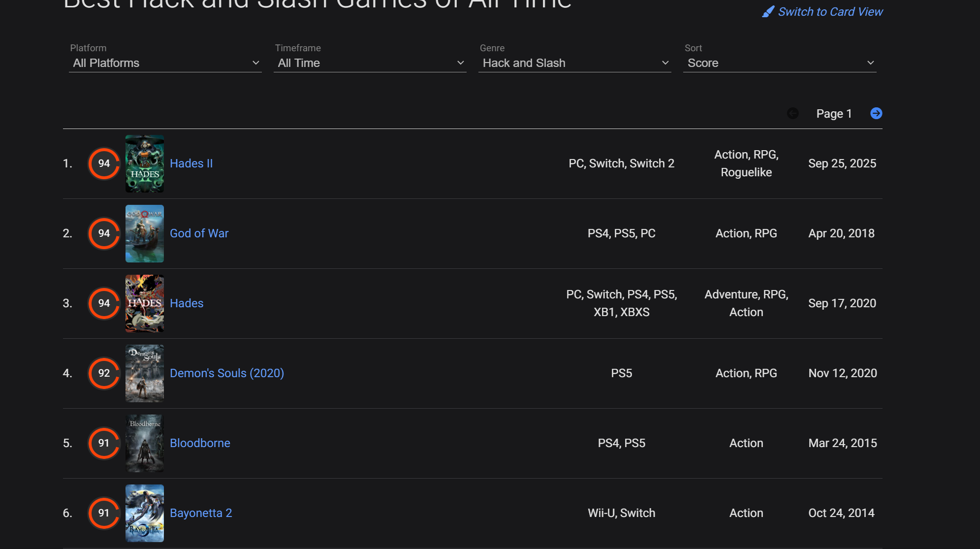Click the paintbrush icon beside Card View
Screen dimensions: 980x549
(x=768, y=12)
